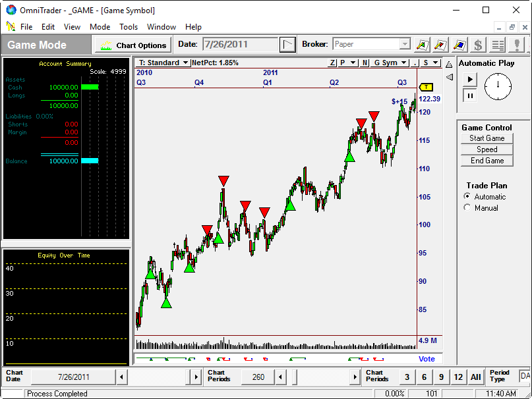This screenshot has height=399, width=532.
Task: Click the N chart toolbar button
Action: click(365, 63)
